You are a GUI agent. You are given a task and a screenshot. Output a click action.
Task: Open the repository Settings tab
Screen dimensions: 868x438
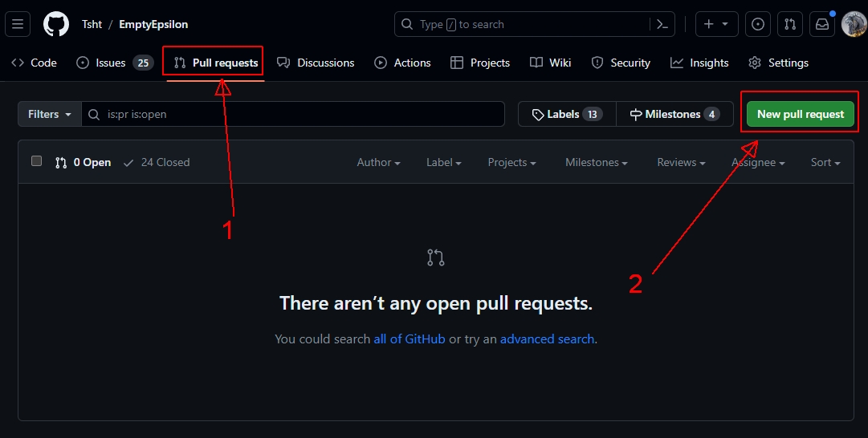pos(778,63)
